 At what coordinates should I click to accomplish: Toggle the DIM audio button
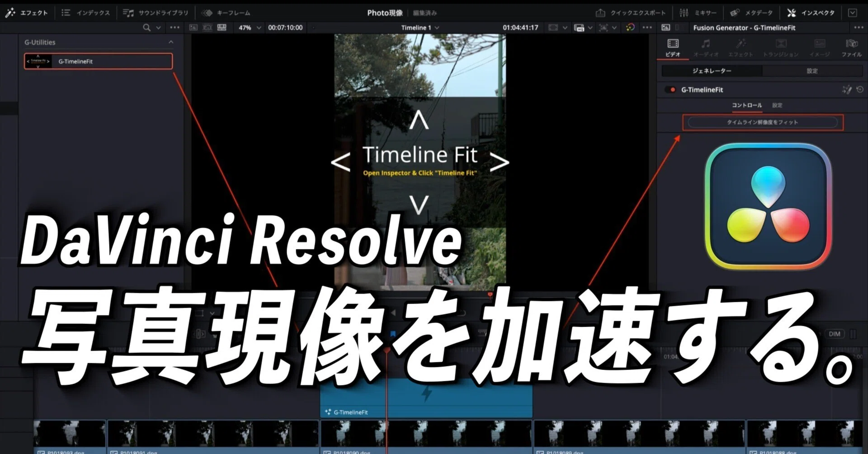pyautogui.click(x=835, y=334)
